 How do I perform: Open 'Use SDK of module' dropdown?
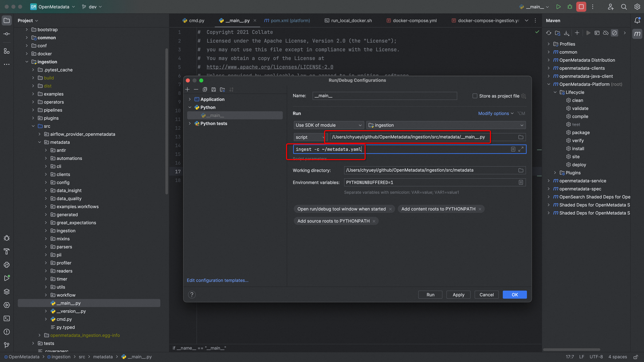pos(329,125)
